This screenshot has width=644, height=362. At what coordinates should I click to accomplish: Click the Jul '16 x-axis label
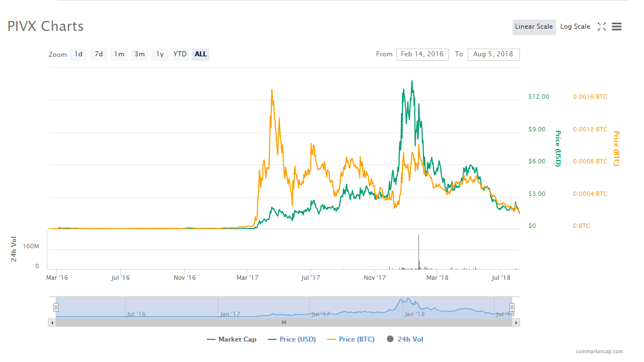[120, 278]
